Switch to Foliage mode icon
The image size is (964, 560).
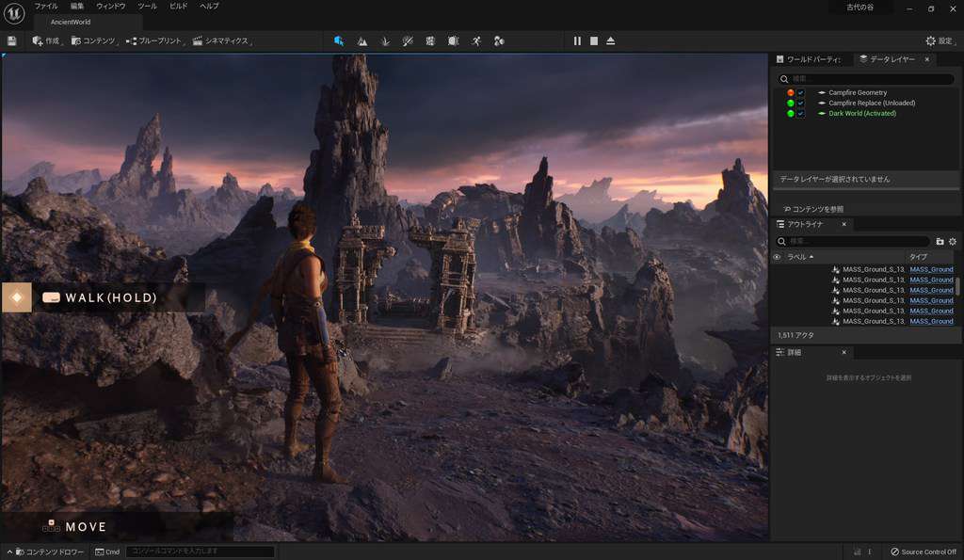385,41
